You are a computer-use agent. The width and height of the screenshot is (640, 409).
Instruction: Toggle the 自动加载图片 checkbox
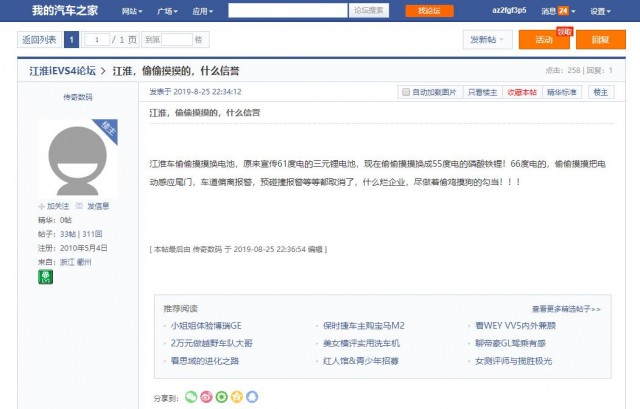pos(406,92)
